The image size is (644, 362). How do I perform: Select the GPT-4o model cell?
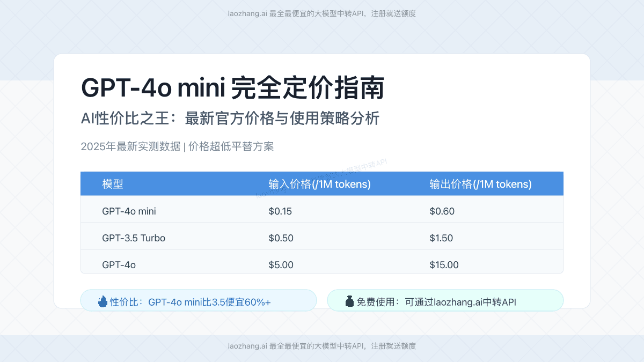(119, 265)
